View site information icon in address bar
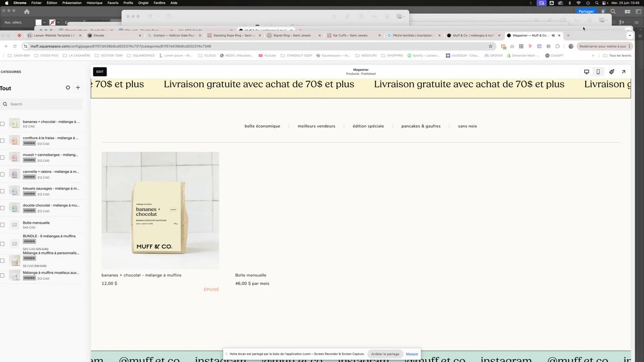 tap(26, 46)
